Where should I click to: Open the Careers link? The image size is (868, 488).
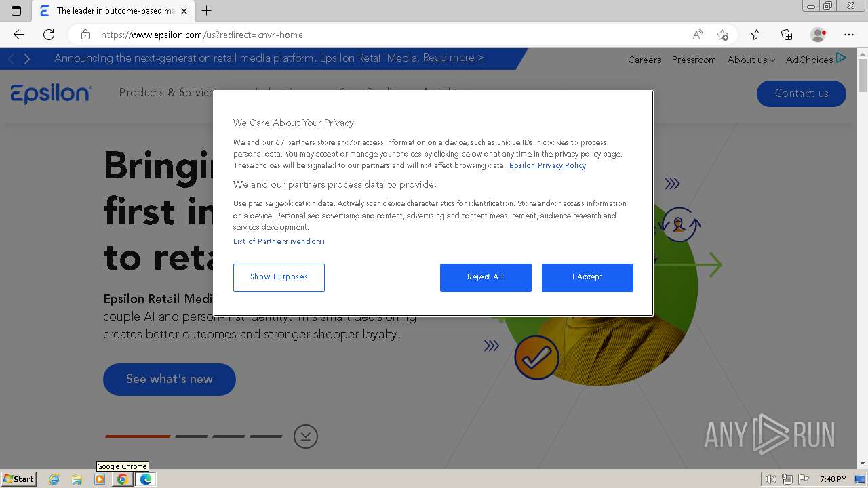(x=644, y=60)
